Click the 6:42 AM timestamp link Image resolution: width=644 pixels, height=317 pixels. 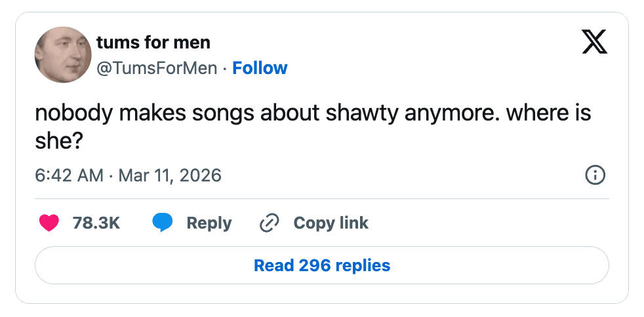(x=69, y=176)
